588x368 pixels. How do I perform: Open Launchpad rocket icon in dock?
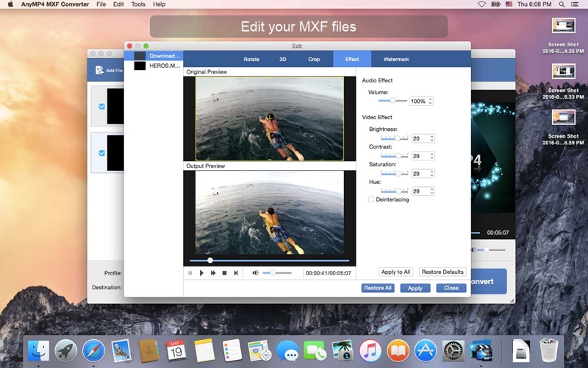tap(65, 351)
